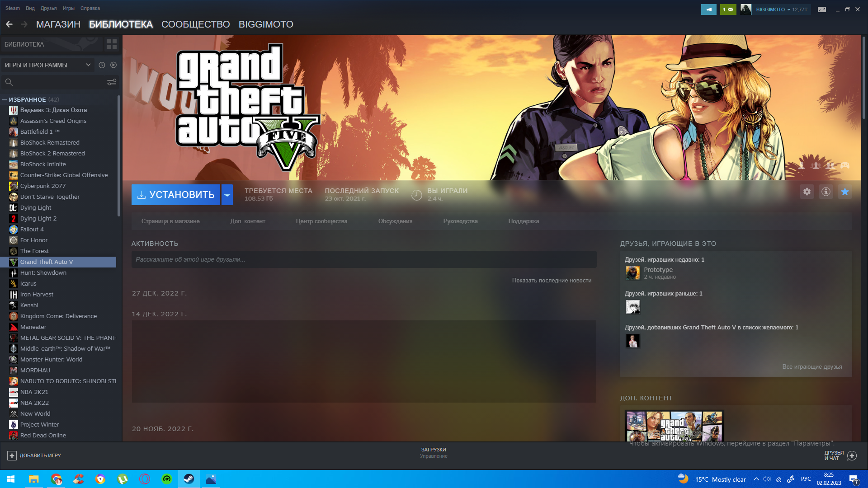Screen dimensions: 868x488
Task: Open Руководства link
Action: click(460, 221)
